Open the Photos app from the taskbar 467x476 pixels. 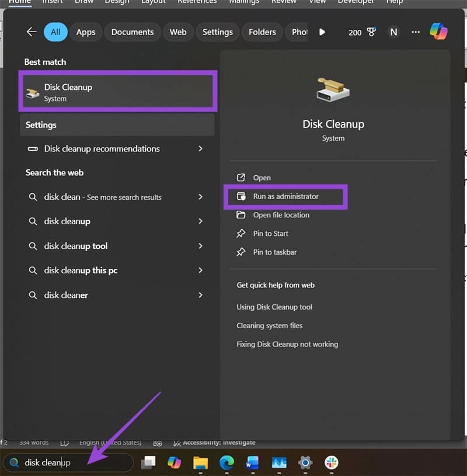pos(279,462)
